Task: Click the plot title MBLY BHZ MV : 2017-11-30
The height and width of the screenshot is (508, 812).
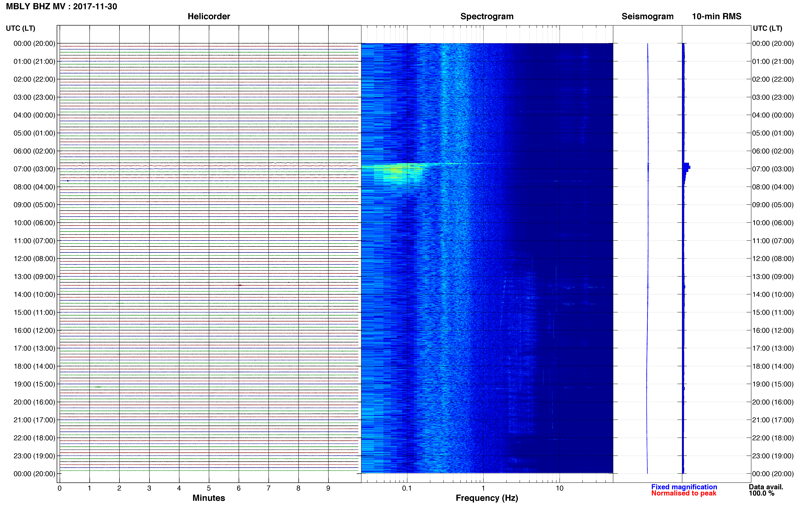Action: coord(61,6)
